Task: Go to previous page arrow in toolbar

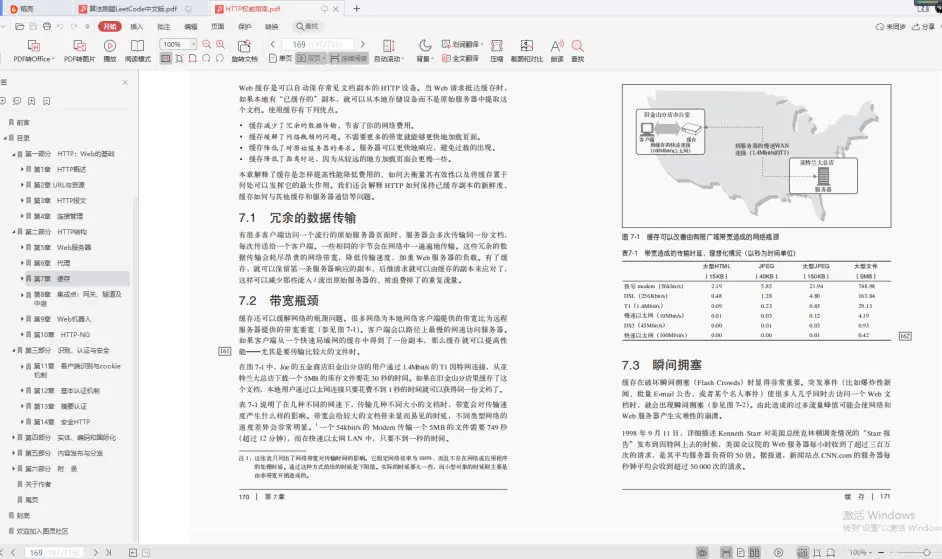Action: (x=273, y=44)
